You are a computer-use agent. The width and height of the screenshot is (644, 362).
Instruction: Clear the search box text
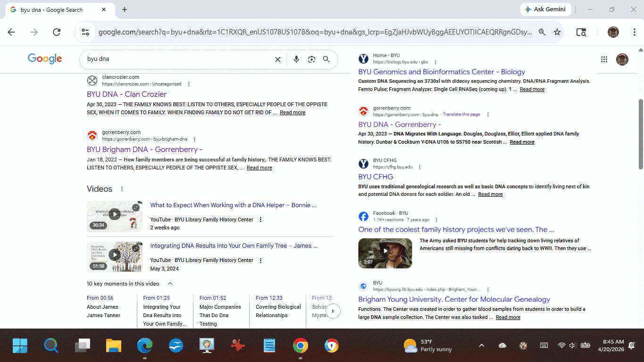click(278, 59)
